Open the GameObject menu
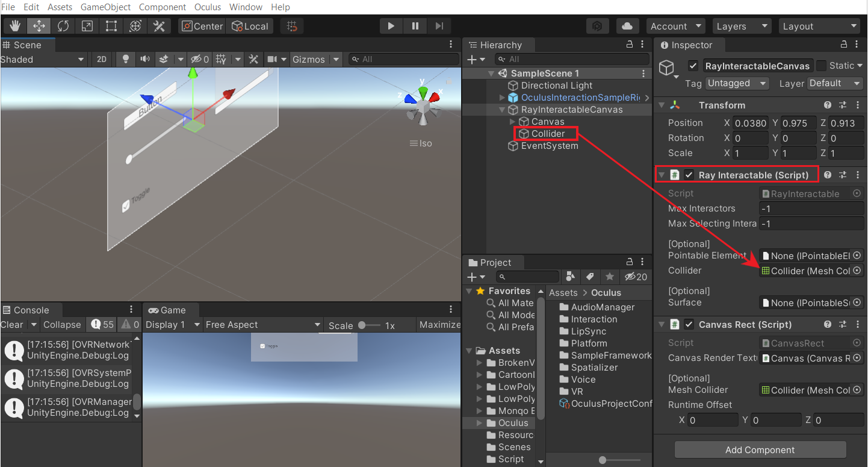868x467 pixels. (105, 7)
